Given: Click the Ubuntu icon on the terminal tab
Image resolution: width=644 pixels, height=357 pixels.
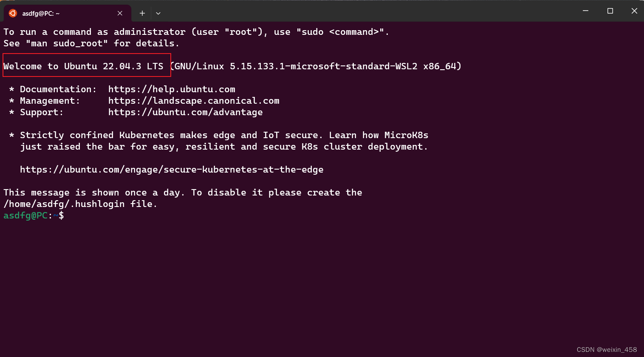Looking at the screenshot, I should tap(13, 13).
